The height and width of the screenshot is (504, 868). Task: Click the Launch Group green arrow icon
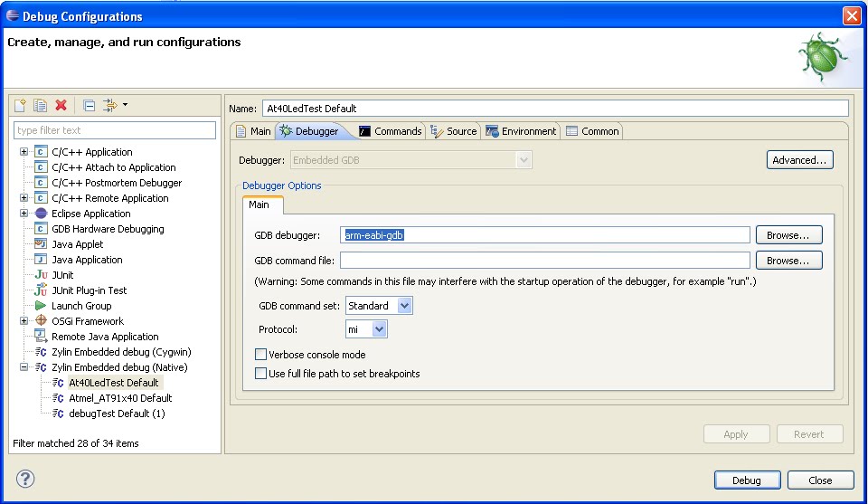[41, 306]
